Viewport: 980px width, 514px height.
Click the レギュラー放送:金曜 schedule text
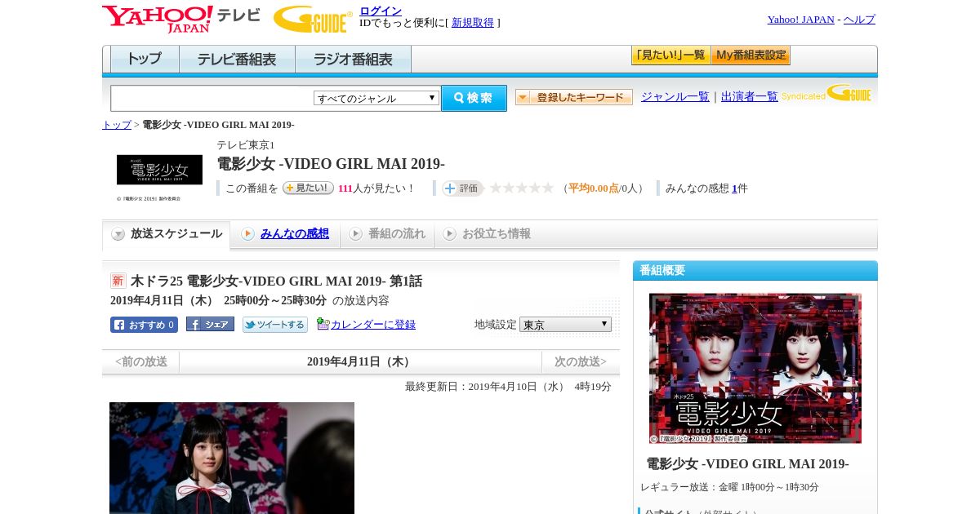(x=729, y=487)
